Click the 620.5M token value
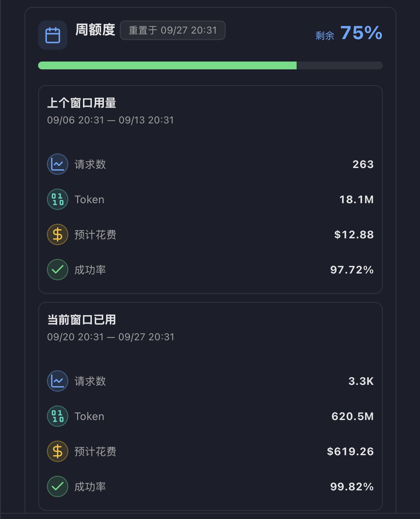 point(353,416)
